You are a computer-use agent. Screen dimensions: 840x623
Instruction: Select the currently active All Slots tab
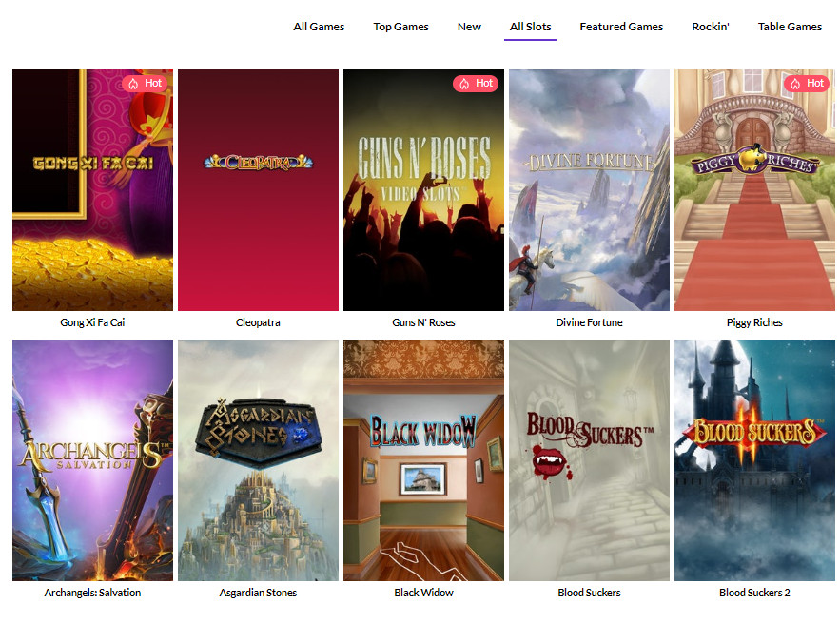530,27
